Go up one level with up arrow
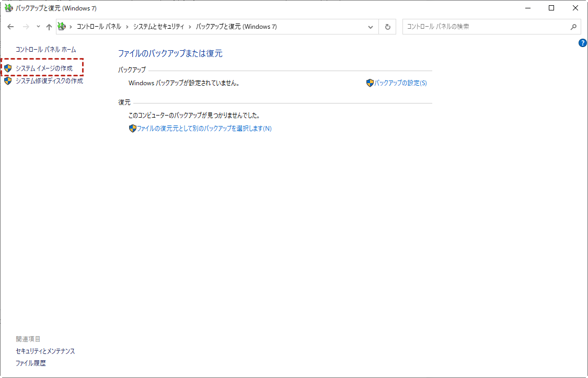Image resolution: width=588 pixels, height=378 pixels. (x=49, y=27)
